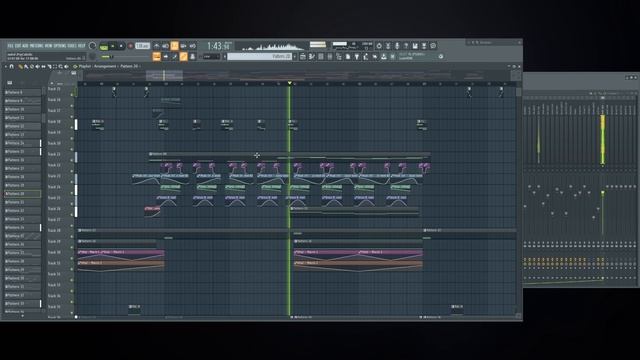640x360 pixels.
Task: Select the Draw pencil tool in playlist
Action: point(20,67)
